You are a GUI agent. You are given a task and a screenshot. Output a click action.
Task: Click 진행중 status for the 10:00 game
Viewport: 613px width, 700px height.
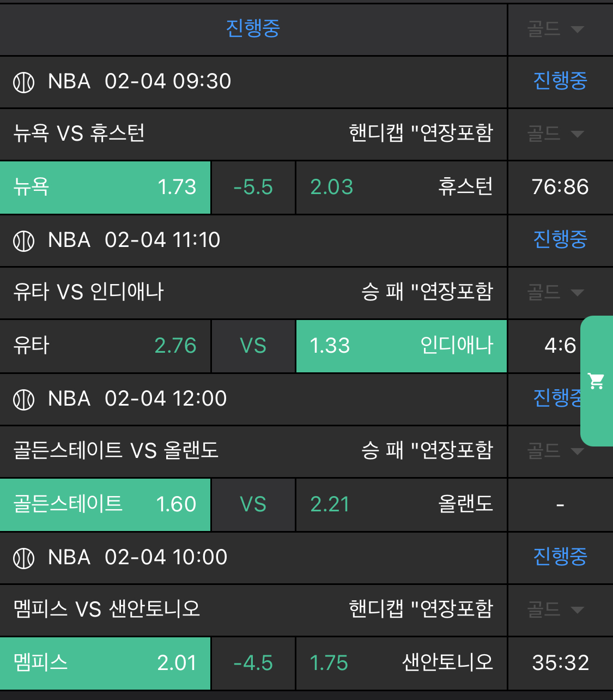[560, 557]
